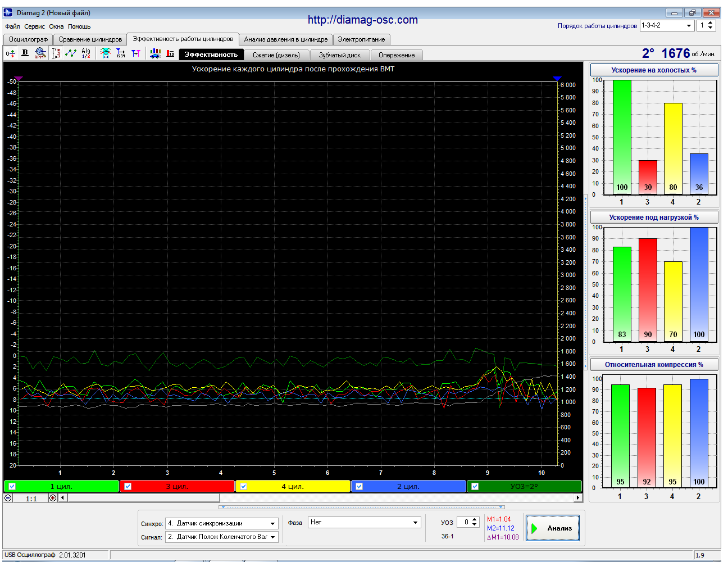Switch to Анализ давления в цилиндре tab

286,39
